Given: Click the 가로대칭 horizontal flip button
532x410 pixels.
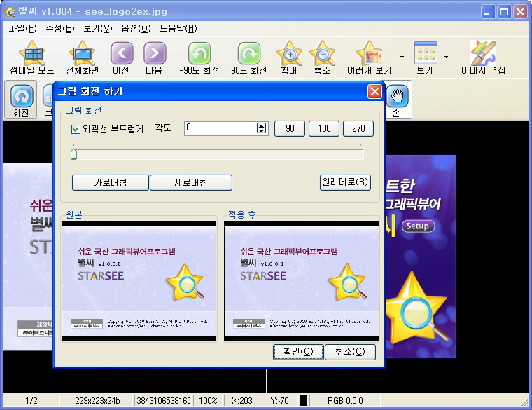Looking at the screenshot, I should click(x=111, y=183).
